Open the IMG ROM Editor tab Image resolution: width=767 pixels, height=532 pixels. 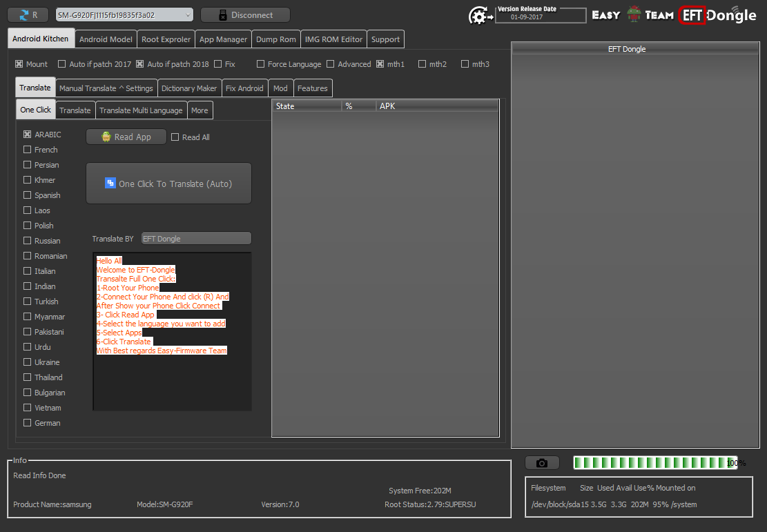(x=333, y=39)
